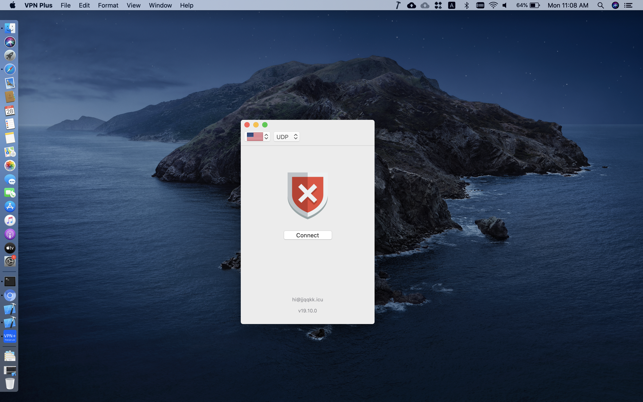Image resolution: width=643 pixels, height=402 pixels.
Task: Open Contacts book icon in dock
Action: 10,97
